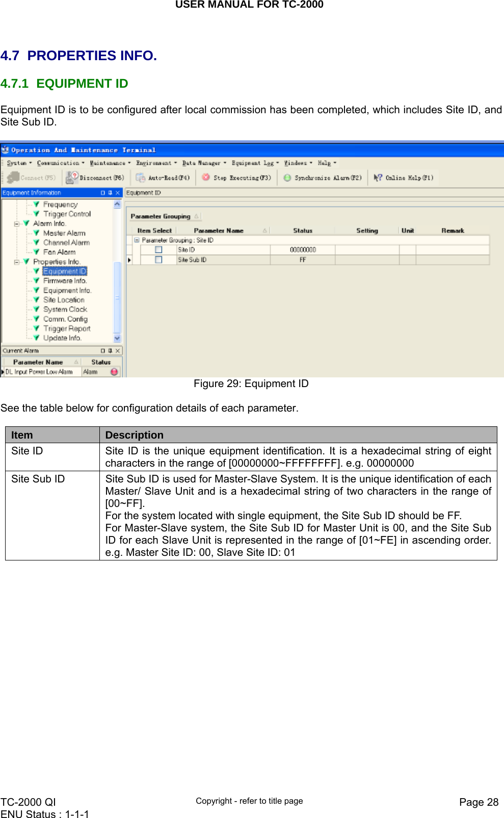
Task: Click Site Sub ID status value FF
Action: [303, 260]
